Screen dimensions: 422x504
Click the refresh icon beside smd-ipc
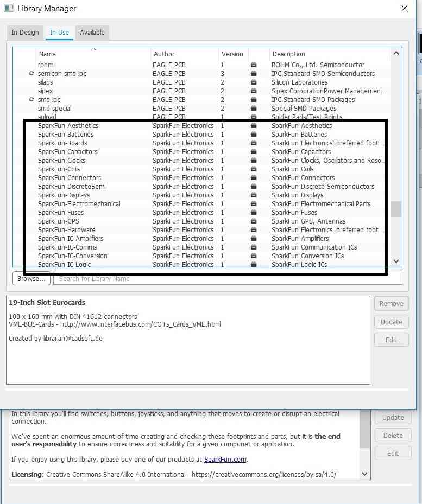pos(31,99)
